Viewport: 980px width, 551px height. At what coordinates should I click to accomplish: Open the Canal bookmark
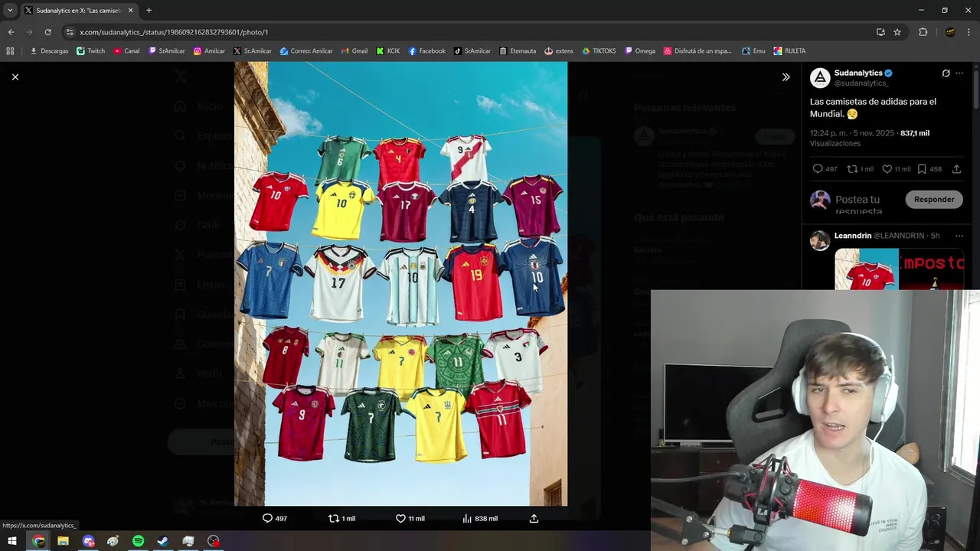(126, 51)
